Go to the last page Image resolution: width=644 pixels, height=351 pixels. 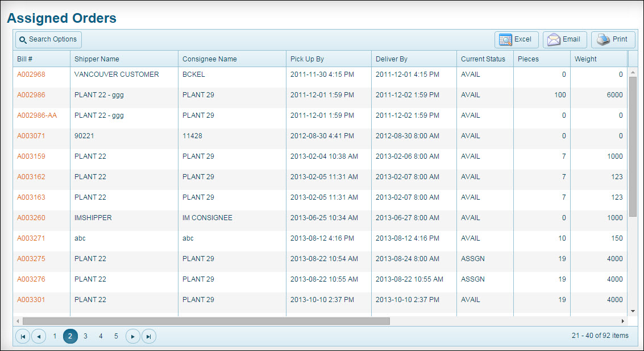[149, 336]
